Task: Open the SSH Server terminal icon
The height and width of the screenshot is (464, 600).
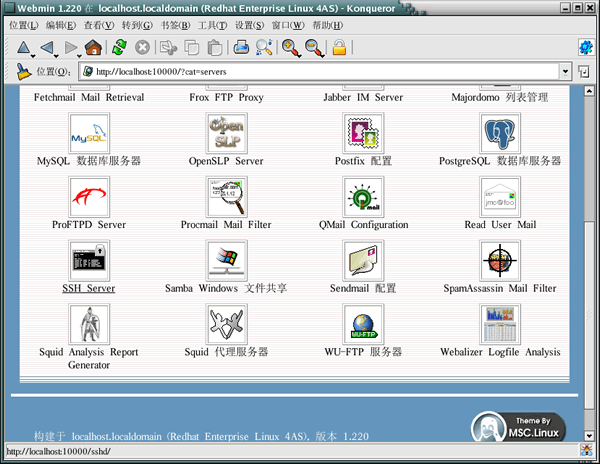Action: 89,260
